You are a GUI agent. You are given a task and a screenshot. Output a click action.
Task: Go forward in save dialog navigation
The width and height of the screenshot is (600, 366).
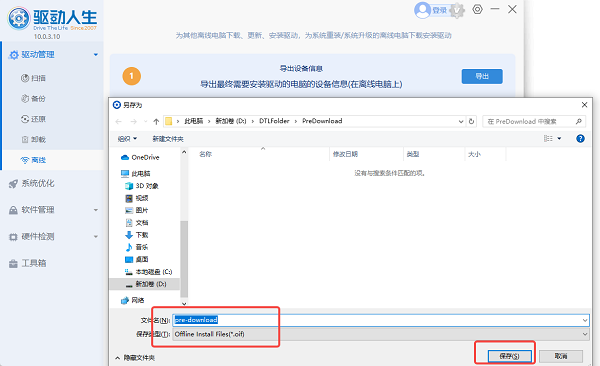(x=133, y=121)
